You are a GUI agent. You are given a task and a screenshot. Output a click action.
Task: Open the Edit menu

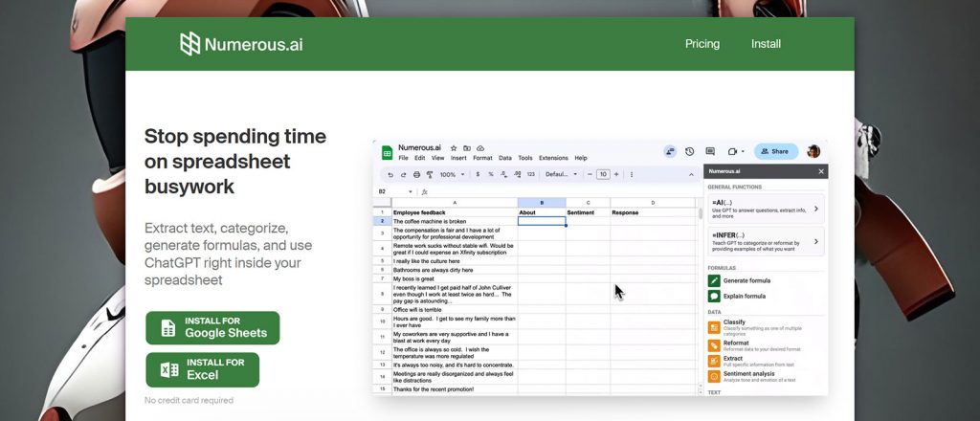tap(419, 158)
